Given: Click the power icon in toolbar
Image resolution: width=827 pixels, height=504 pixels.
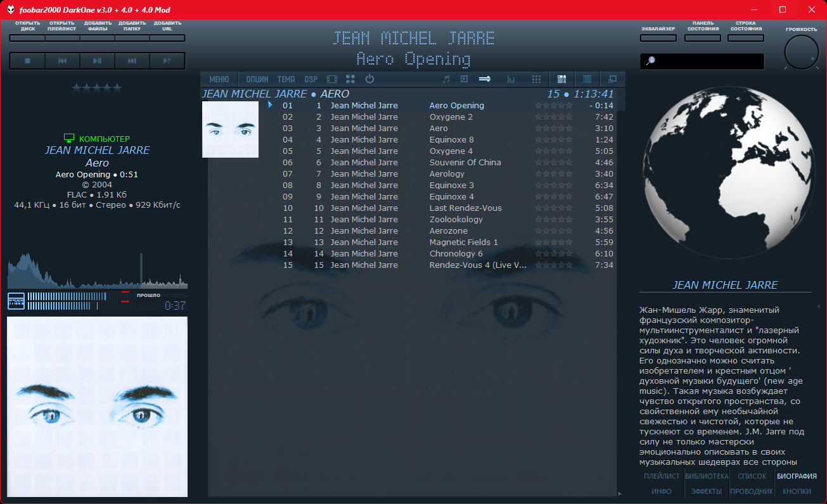Looking at the screenshot, I should coord(369,79).
